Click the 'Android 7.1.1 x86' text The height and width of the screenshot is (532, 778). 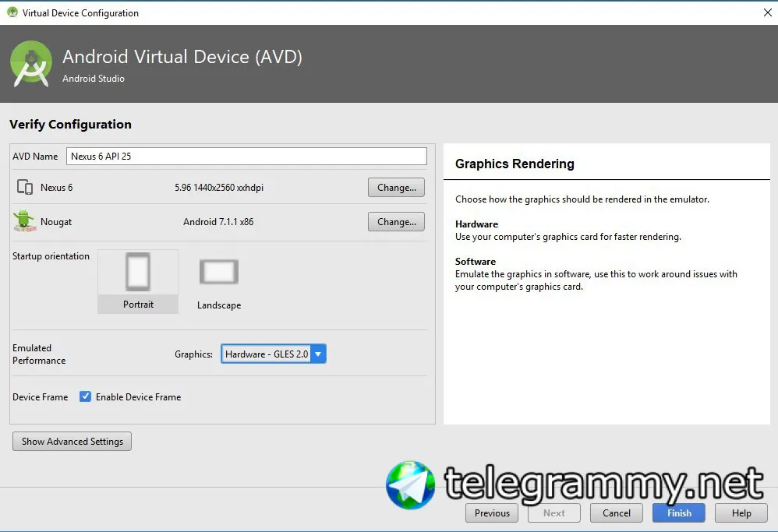(x=218, y=222)
